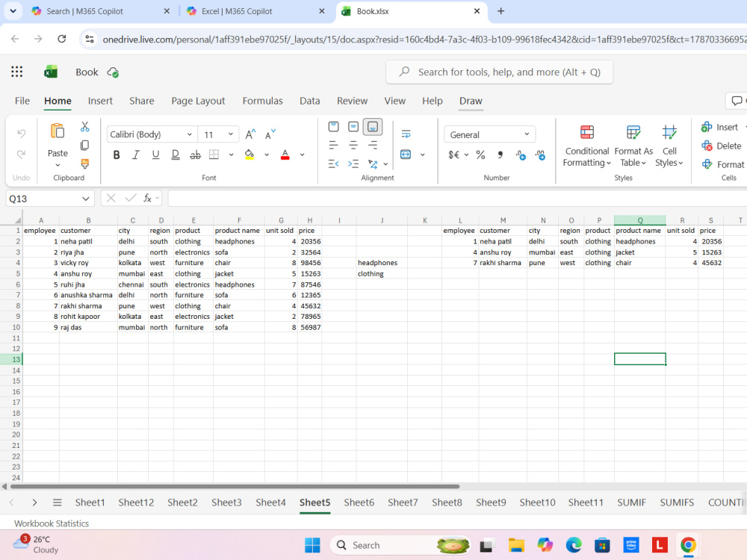Click the insert function fx icon
Viewport: 747px width, 560px height.
pyautogui.click(x=148, y=198)
